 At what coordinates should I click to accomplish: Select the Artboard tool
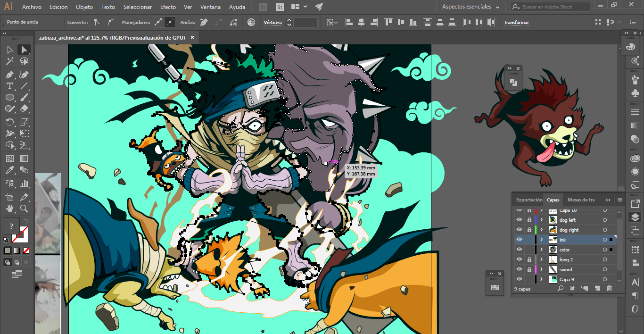click(9, 197)
